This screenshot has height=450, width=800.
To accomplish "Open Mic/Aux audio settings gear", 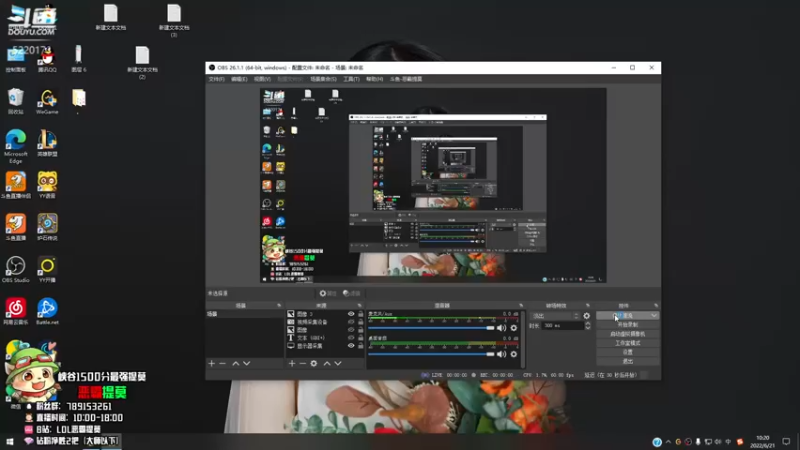I will pos(514,328).
